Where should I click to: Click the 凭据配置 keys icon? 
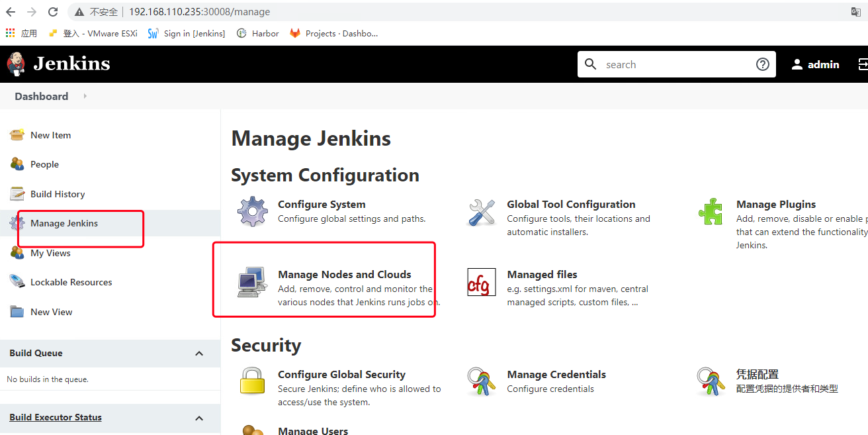[x=711, y=382]
